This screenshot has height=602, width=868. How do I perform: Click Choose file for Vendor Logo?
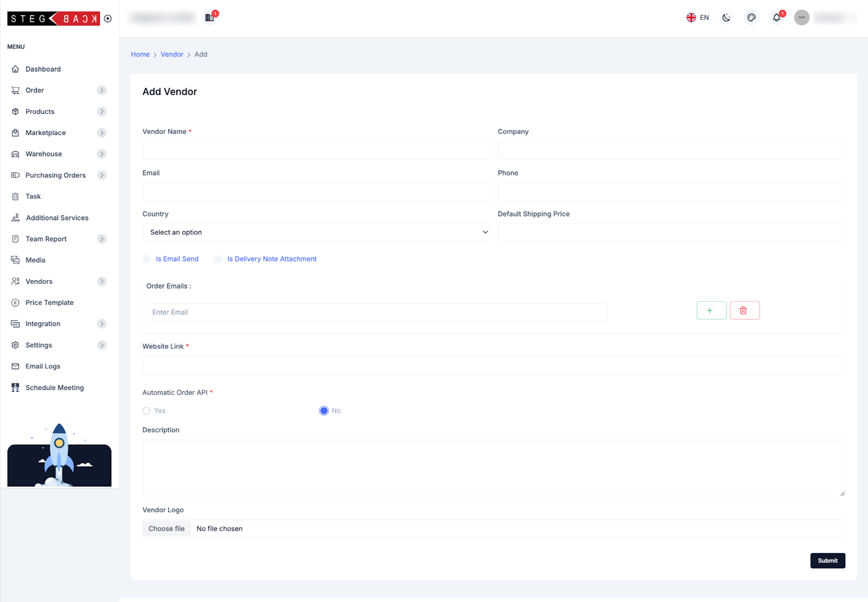click(167, 529)
